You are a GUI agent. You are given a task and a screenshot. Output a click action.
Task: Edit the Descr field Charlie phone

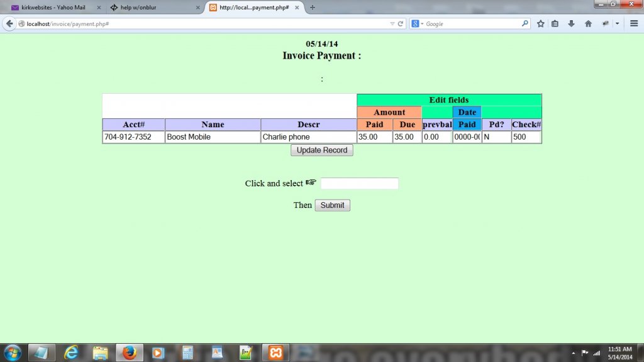(x=308, y=137)
